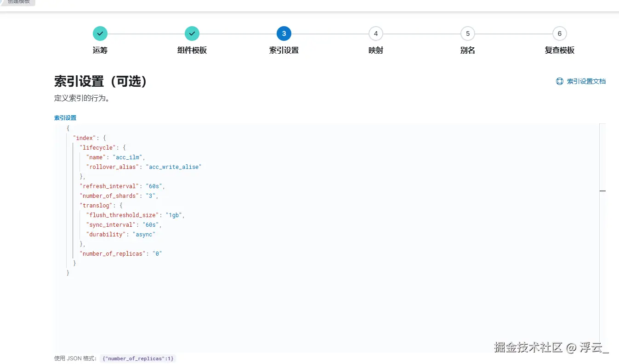This screenshot has height=364, width=619.
Task: Jump to step 4 映射 circle
Action: 376,34
